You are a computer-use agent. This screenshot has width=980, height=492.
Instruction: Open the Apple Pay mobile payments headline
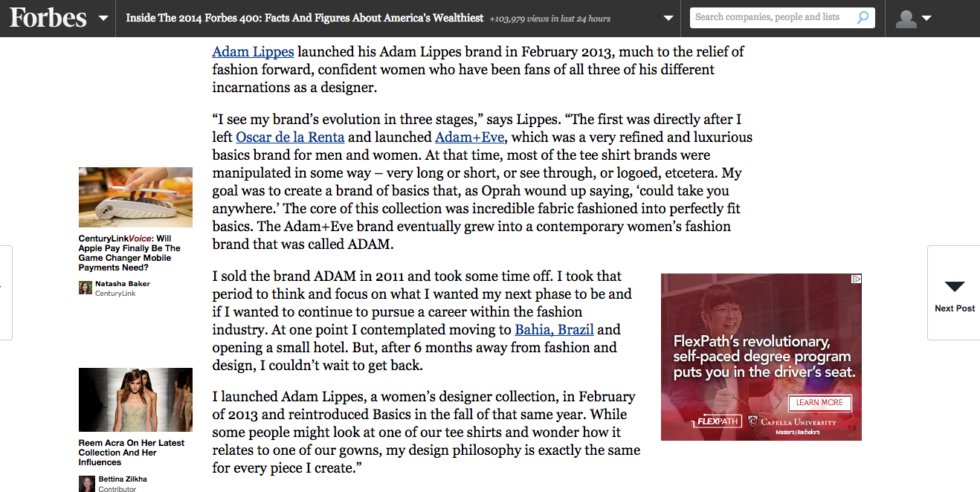(x=129, y=253)
